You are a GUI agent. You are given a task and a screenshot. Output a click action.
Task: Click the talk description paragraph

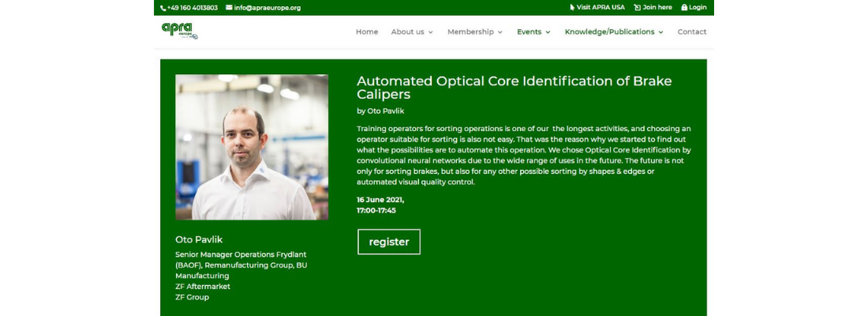[524, 155]
